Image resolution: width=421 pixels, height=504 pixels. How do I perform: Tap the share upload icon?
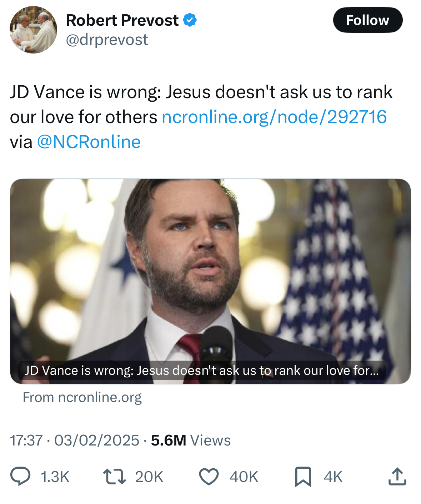397,477
